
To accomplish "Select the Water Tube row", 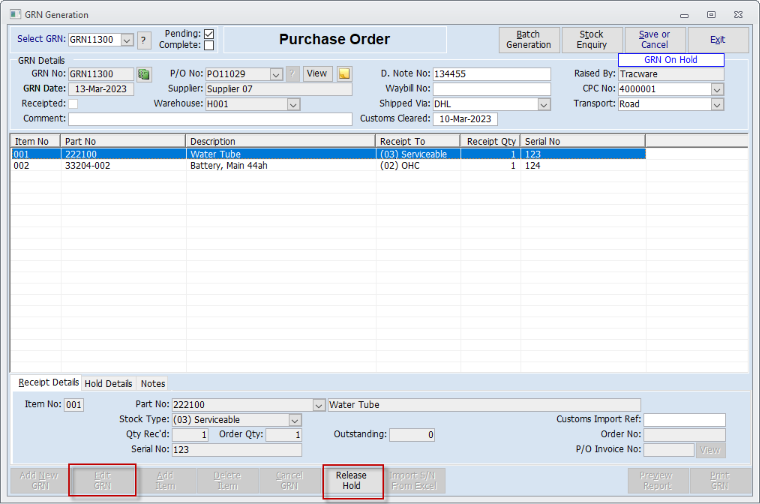I will pyautogui.click(x=328, y=154).
